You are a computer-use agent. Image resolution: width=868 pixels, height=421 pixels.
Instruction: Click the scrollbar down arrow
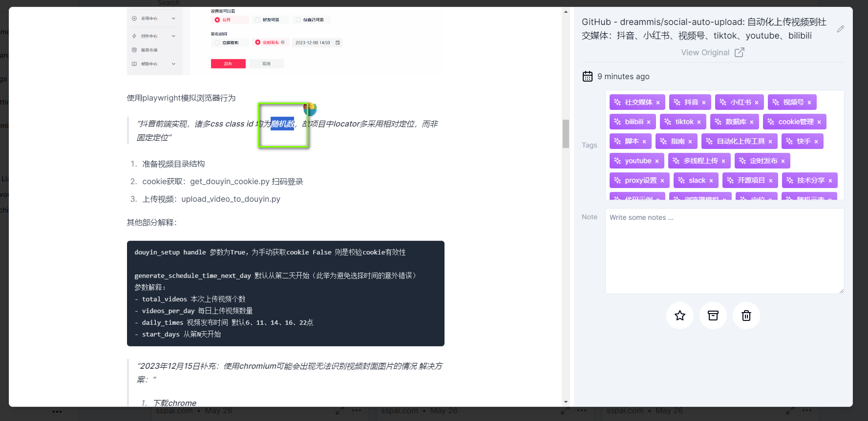click(566, 402)
